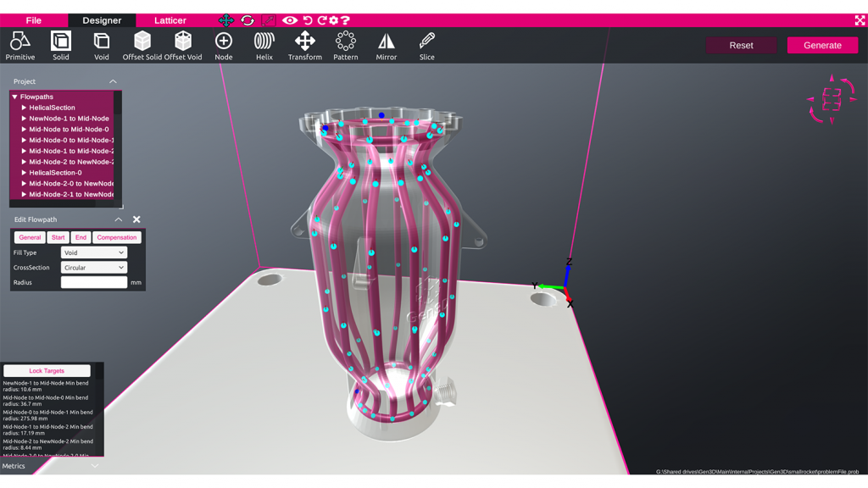Collapse the Flowpaths tree
The image size is (868, 488).
[x=14, y=96]
